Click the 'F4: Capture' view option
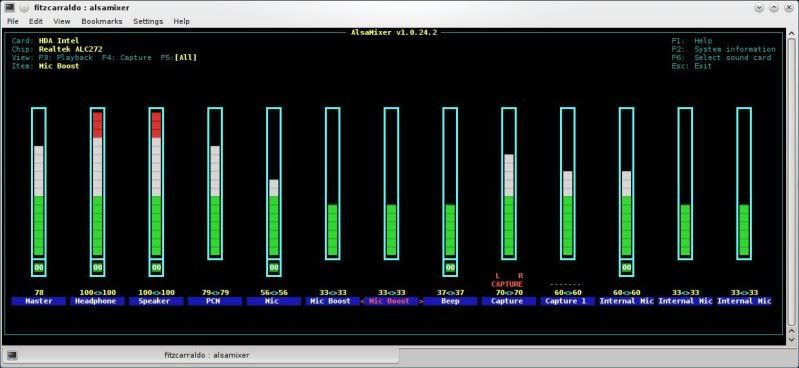Image resolution: width=799 pixels, height=368 pixels. pos(127,58)
